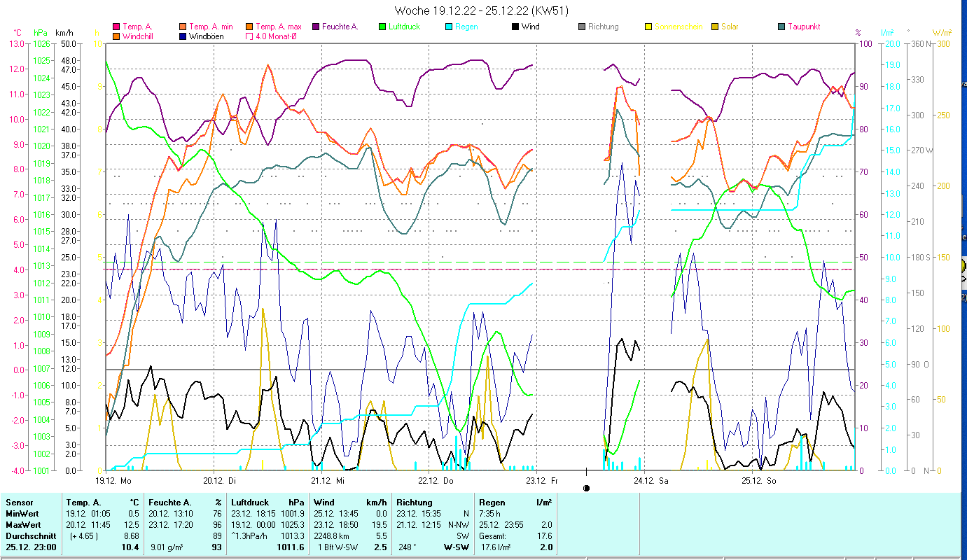The image size is (967, 560).
Task: Click the minimum pressure value '1001.9'
Action: click(x=292, y=513)
